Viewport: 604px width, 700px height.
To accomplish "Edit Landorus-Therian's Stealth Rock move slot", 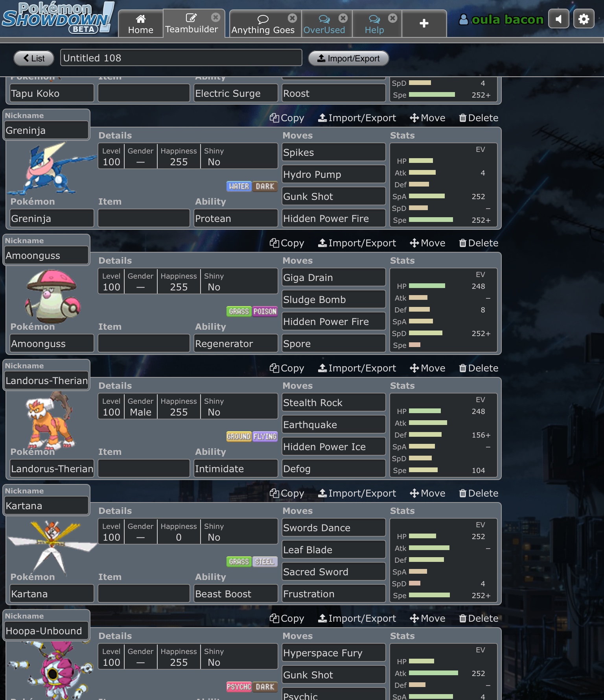I will (x=333, y=403).
